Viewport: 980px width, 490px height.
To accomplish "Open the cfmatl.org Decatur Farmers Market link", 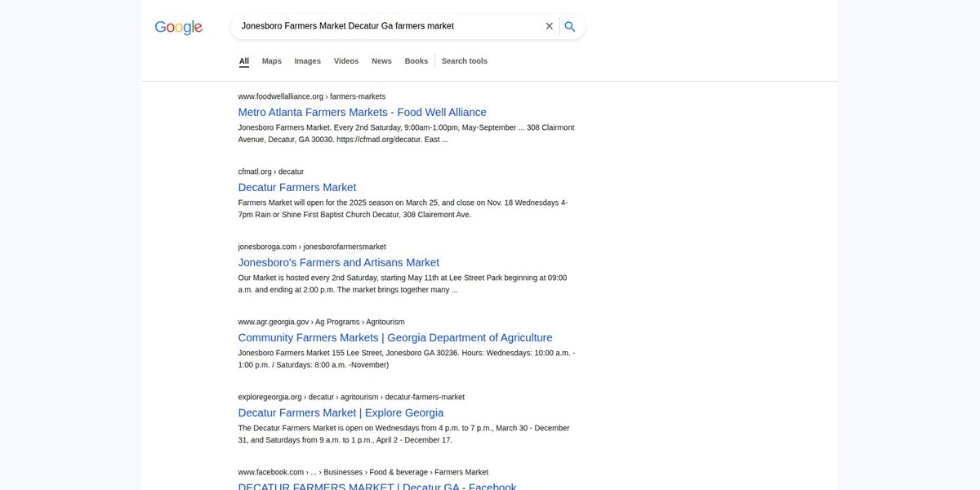I will click(297, 187).
